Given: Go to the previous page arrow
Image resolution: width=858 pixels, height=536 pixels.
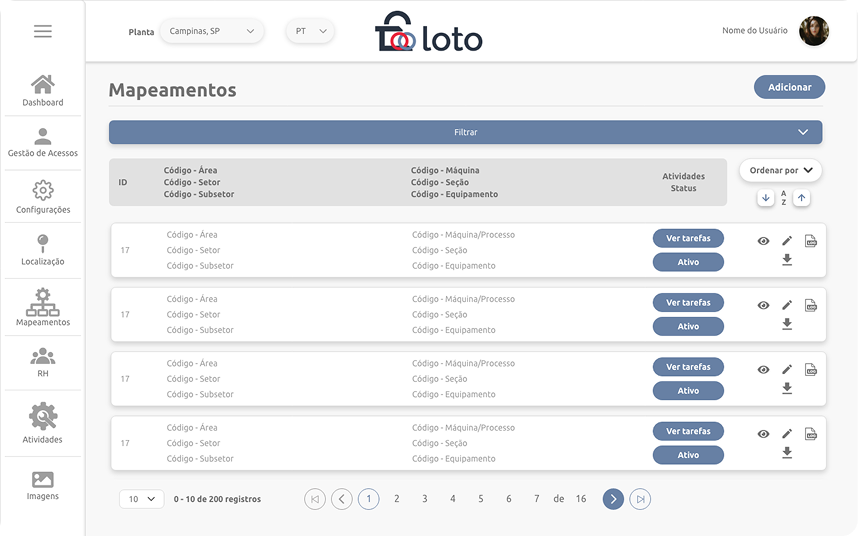Looking at the screenshot, I should tap(341, 499).
